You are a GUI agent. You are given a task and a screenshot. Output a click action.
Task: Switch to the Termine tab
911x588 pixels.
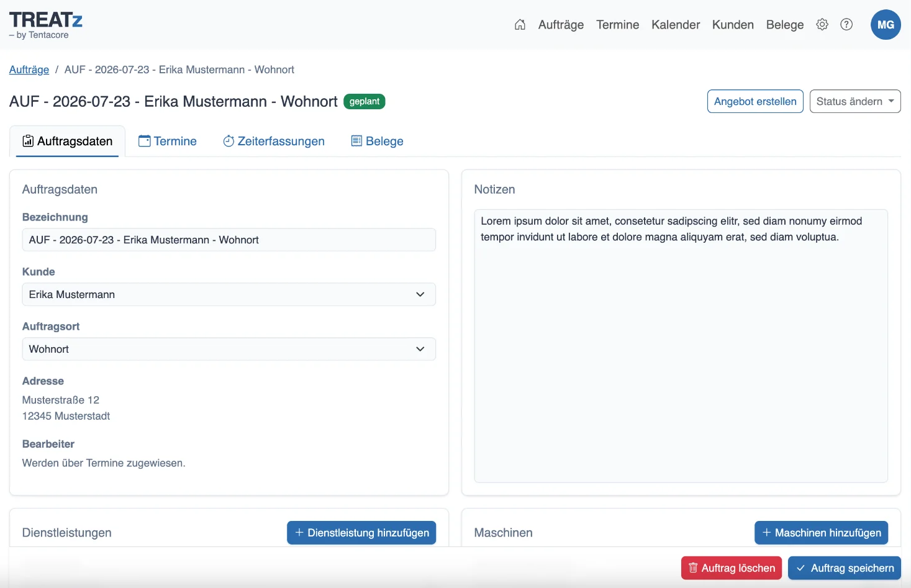[x=168, y=141]
